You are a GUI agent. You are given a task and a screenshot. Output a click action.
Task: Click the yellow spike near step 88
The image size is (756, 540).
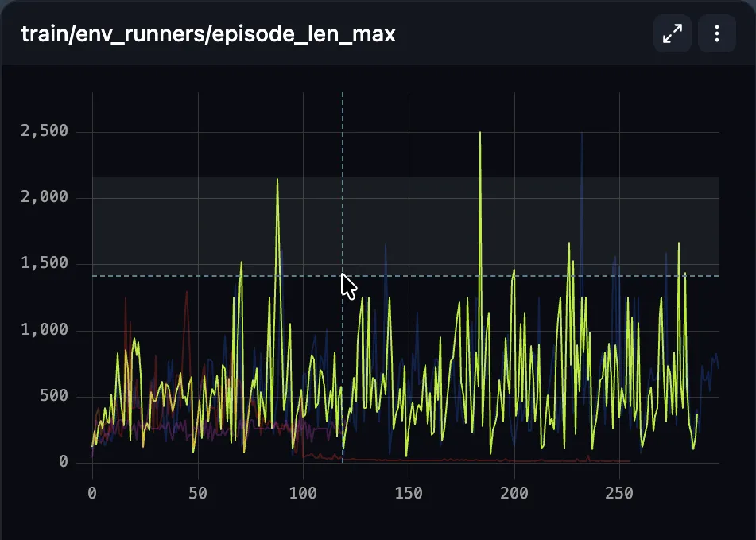pyautogui.click(x=277, y=180)
